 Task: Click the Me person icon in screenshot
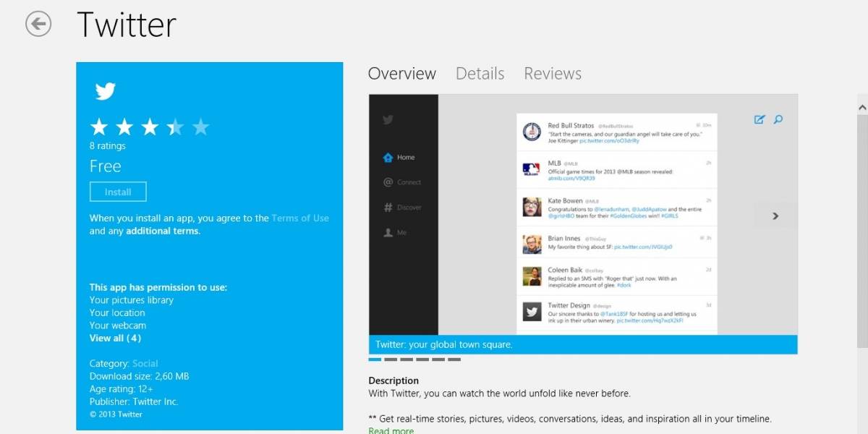pyautogui.click(x=388, y=232)
